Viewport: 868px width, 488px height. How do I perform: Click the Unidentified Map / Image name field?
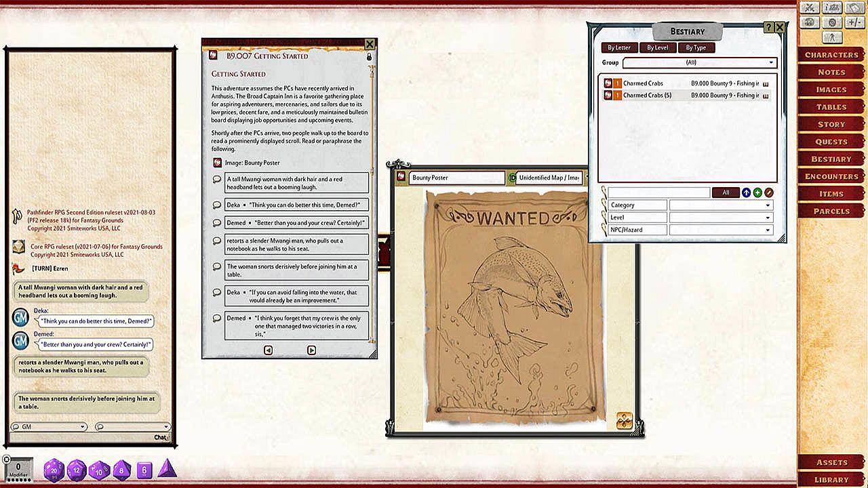[x=550, y=178]
